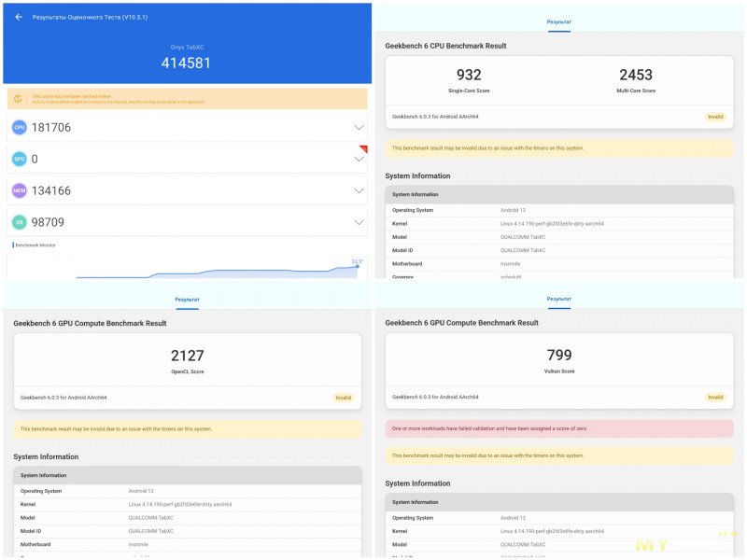Click the orange unverified score warning banner
Image resolution: width=747 pixels, height=560 pixels.
(x=188, y=99)
